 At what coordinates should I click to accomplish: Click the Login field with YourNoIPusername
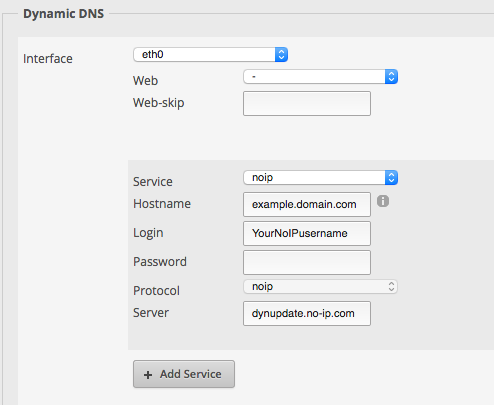click(x=307, y=233)
